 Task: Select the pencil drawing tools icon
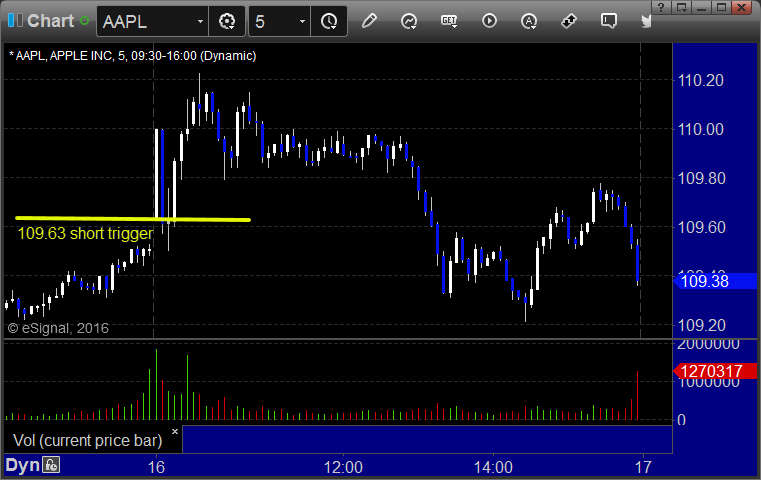[369, 21]
